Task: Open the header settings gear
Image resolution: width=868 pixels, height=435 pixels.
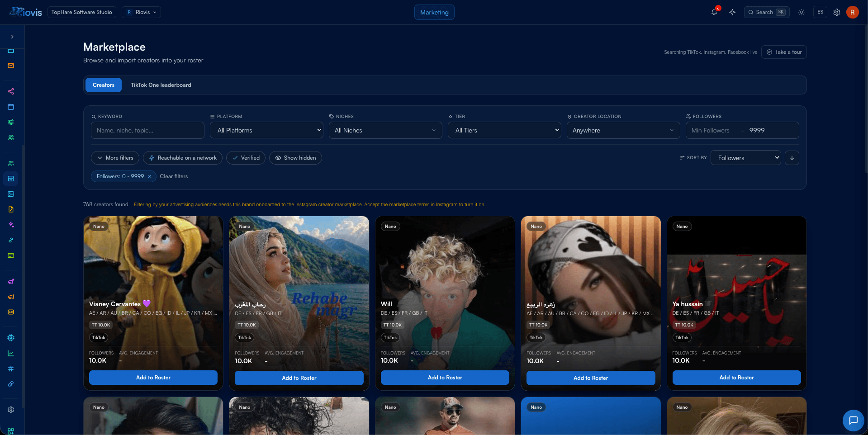Action: click(837, 12)
